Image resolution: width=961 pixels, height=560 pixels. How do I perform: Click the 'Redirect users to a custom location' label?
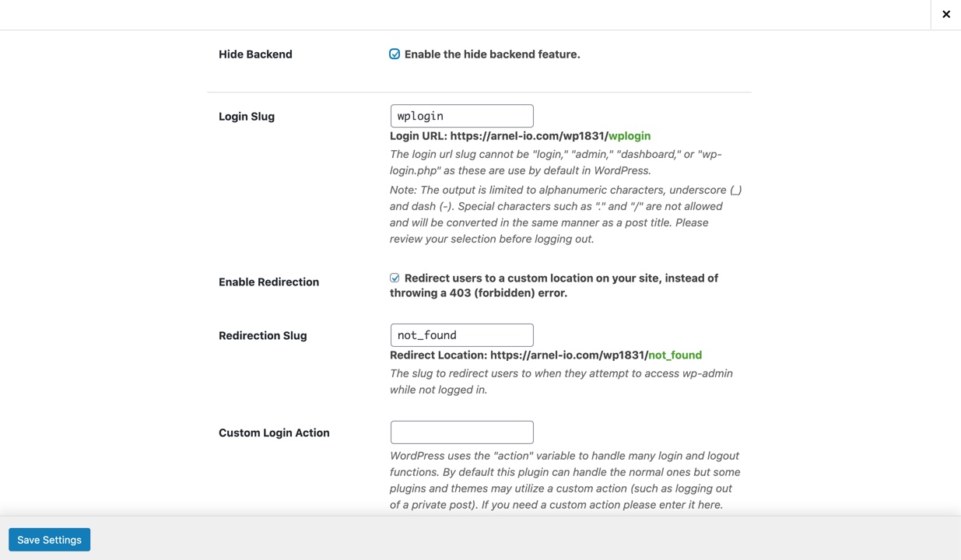[x=560, y=278]
